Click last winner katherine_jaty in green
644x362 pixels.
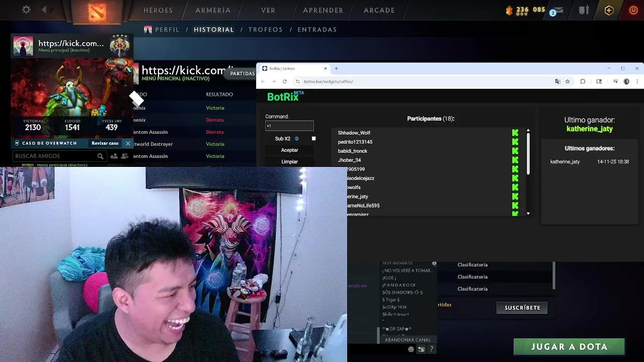click(589, 129)
